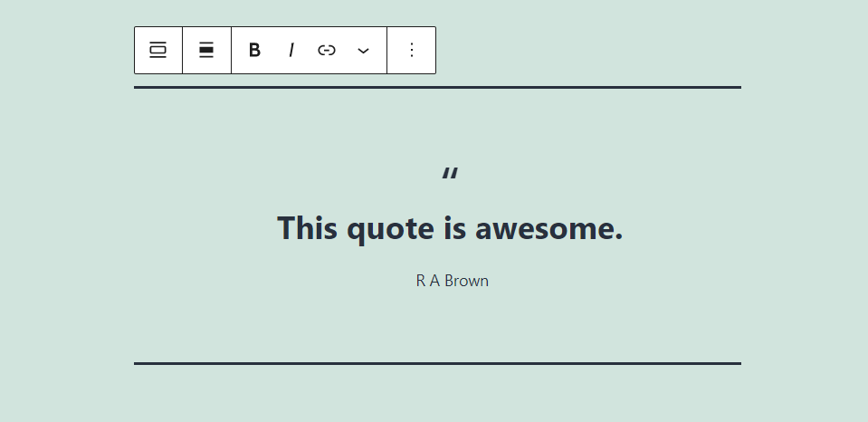Open the Pullquote block type switcher
The height and width of the screenshot is (422, 868).
[158, 50]
